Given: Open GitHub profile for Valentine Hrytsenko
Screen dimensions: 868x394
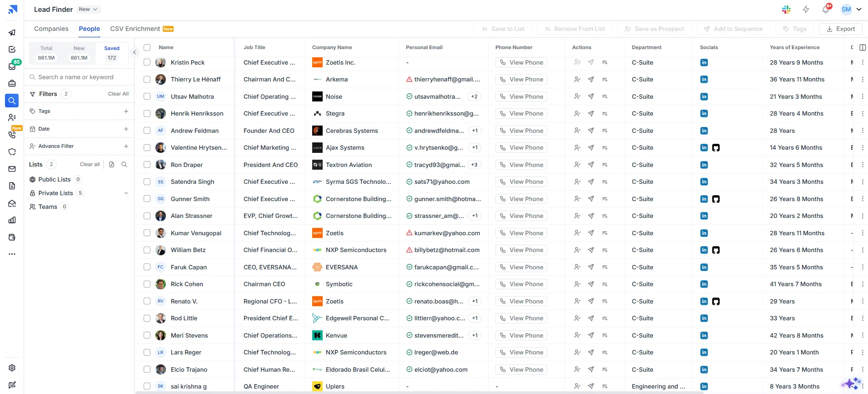Looking at the screenshot, I should click(x=716, y=147).
